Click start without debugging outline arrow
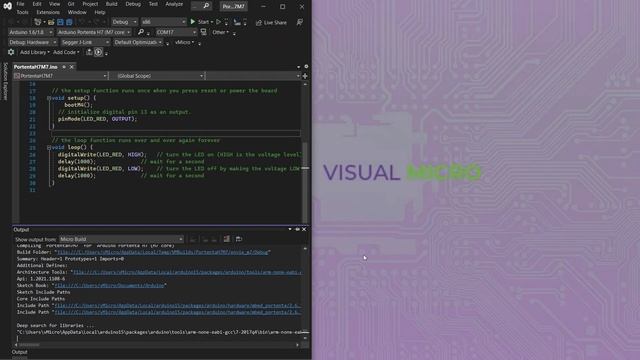640x360 pixels. tap(218, 22)
